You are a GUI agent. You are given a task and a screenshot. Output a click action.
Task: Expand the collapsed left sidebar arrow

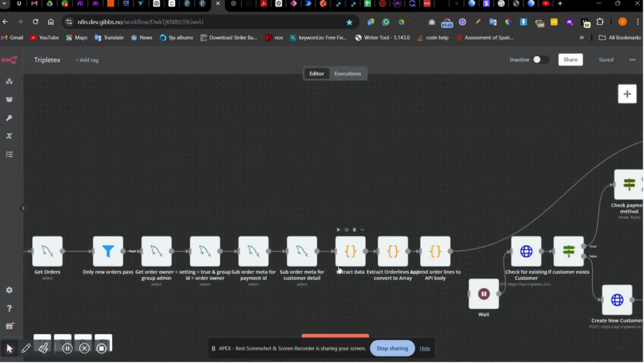(x=23, y=208)
